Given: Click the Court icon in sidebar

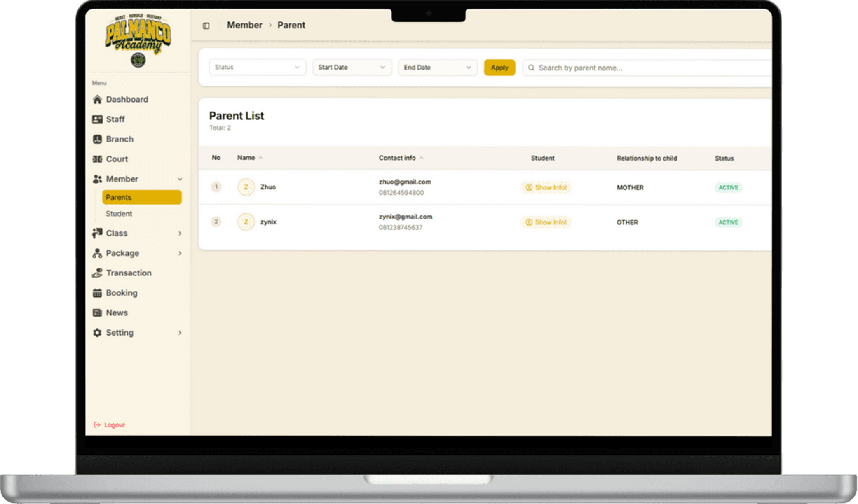Looking at the screenshot, I should tap(97, 159).
